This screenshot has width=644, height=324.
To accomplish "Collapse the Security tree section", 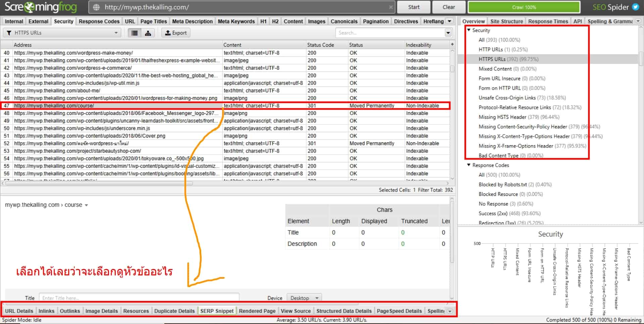I will [x=469, y=30].
